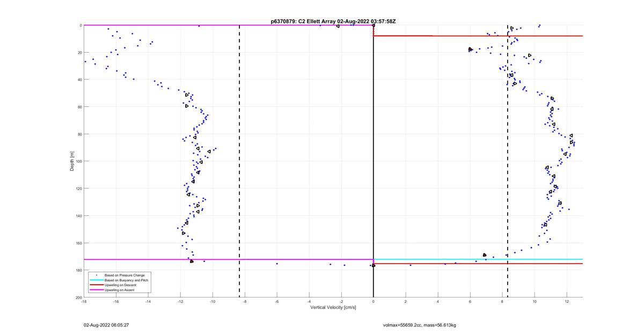The image size is (644, 334).
Task: Click the cyan horizontal line near 172 m depth
Action: click(478, 259)
